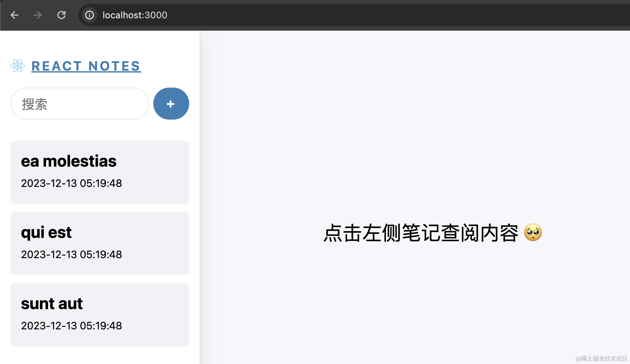Click the pleading face emoji
This screenshot has height=364, width=630.
pos(533,233)
